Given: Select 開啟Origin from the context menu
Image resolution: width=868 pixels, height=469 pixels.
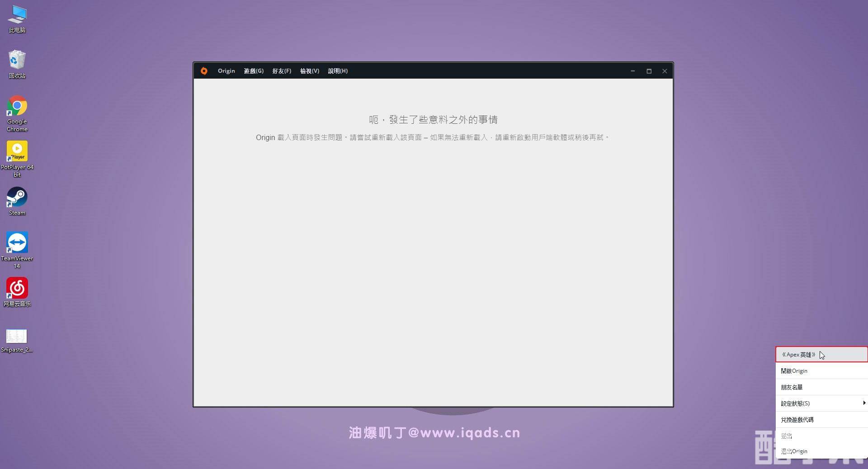Looking at the screenshot, I should tap(794, 371).
